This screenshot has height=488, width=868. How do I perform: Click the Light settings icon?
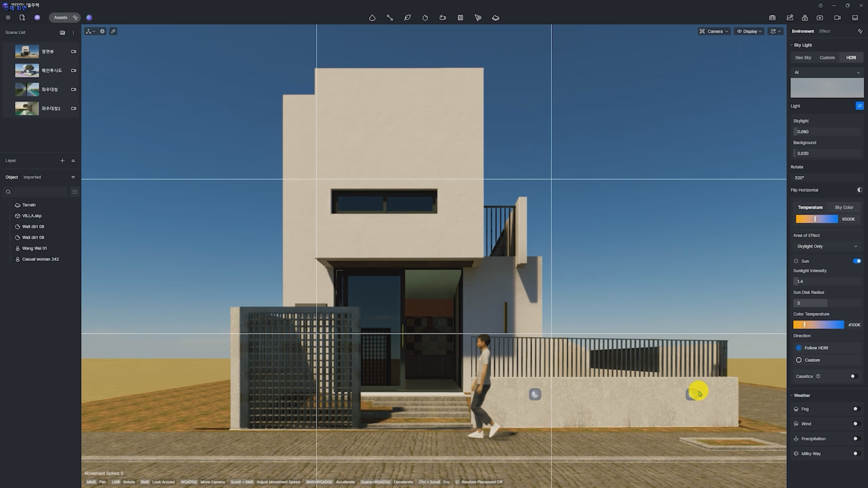(860, 106)
